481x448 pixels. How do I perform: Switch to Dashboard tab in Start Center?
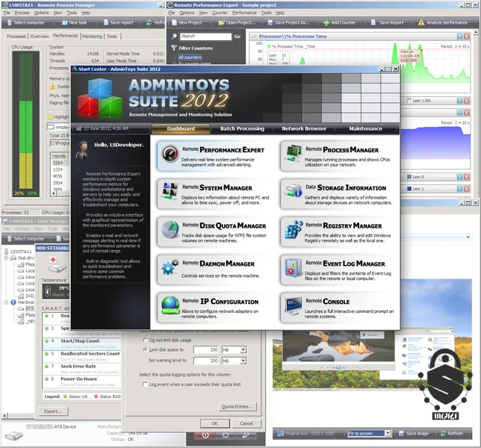point(181,128)
